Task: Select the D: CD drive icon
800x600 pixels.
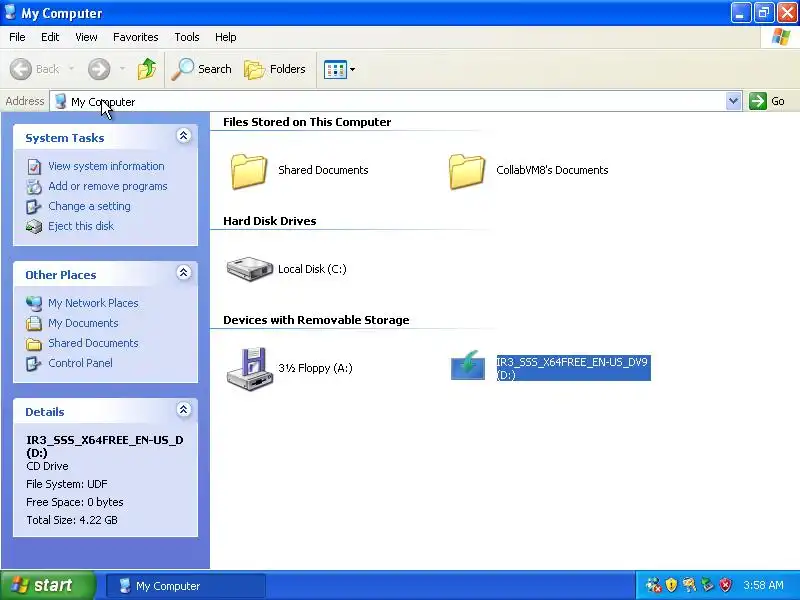Action: click(x=468, y=366)
